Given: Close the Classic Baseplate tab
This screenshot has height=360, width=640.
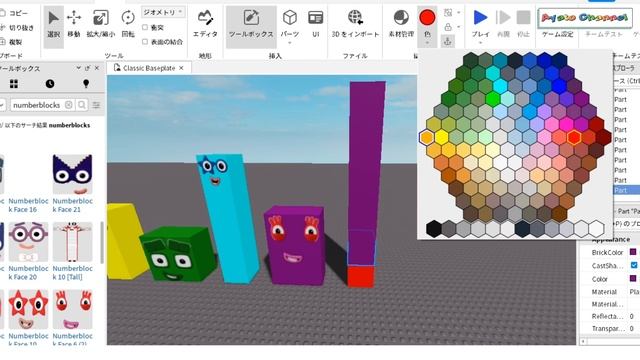Looking at the screenshot, I should coord(181,68).
